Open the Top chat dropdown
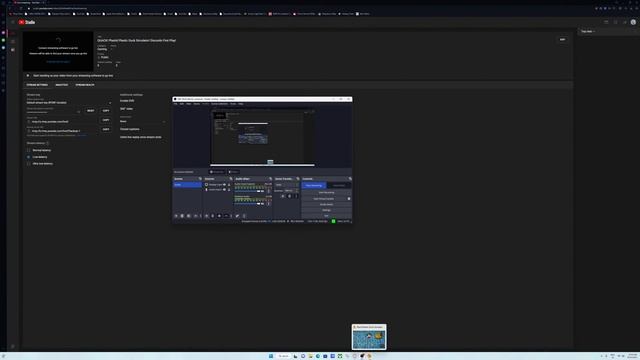 (x=588, y=31)
